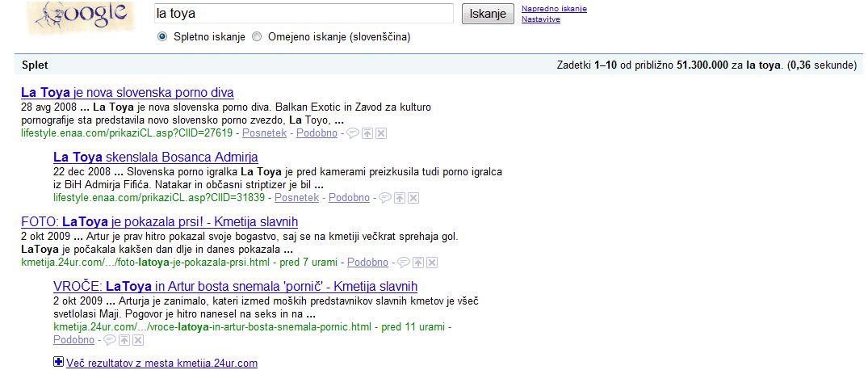Screen dimensions: 868x370
Task: Click the search box containing 'la toya'
Action: tap(303, 14)
